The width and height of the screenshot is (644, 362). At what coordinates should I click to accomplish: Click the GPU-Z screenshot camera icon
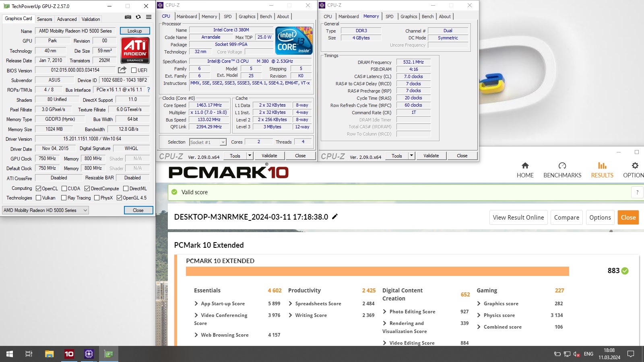pyautogui.click(x=128, y=17)
